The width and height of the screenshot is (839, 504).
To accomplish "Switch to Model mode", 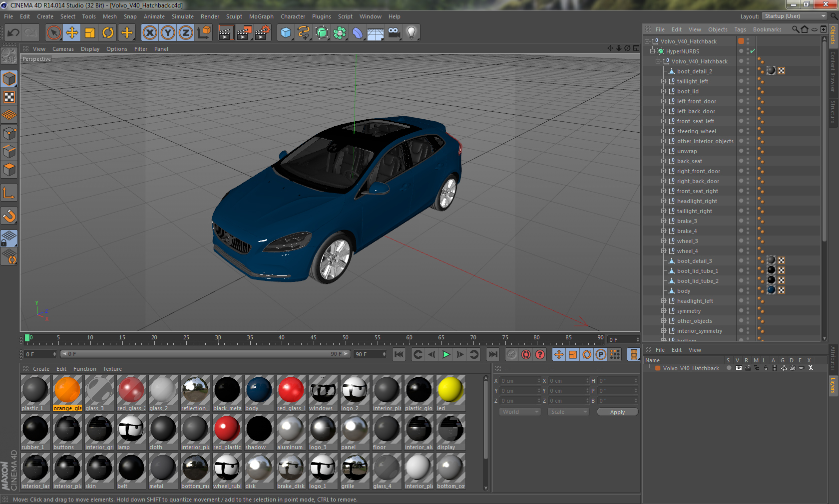I will click(9, 79).
